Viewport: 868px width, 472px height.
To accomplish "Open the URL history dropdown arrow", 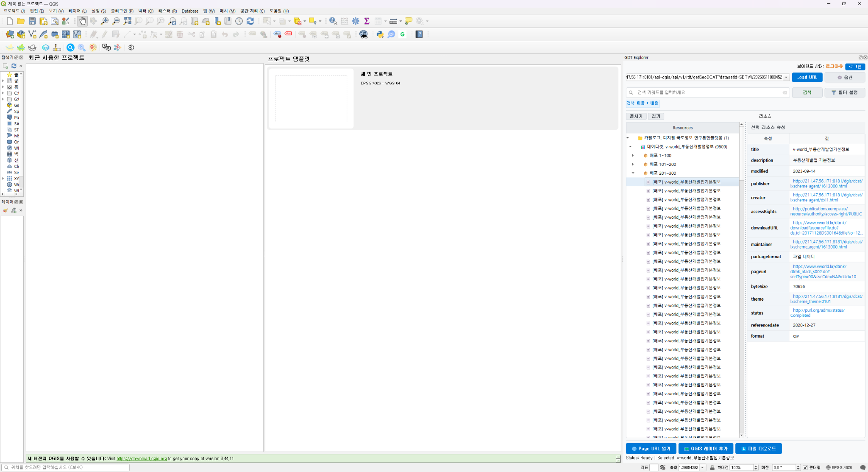I will click(x=786, y=77).
